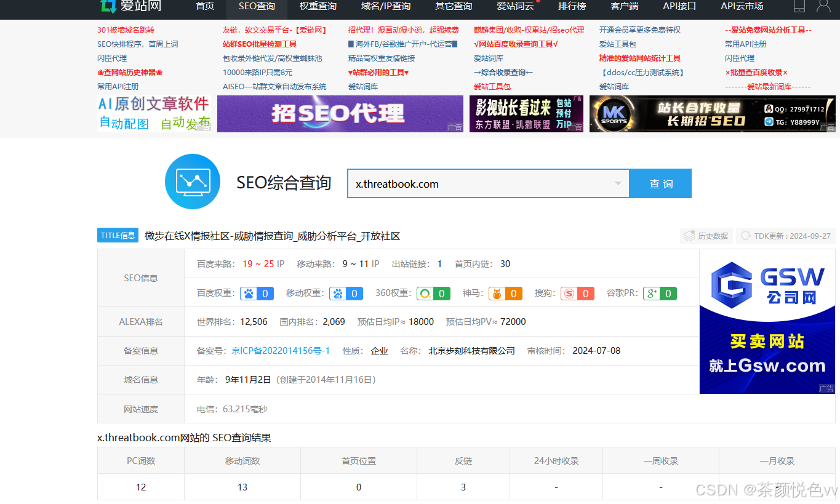The width and height of the screenshot is (840, 504).
Task: Open the mobile version phone icon
Action: click(x=799, y=6)
